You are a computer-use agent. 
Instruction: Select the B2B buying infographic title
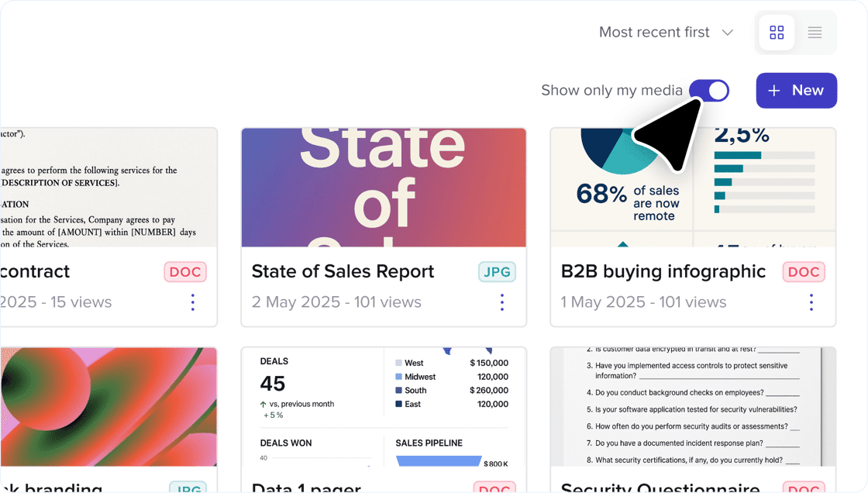pos(663,271)
